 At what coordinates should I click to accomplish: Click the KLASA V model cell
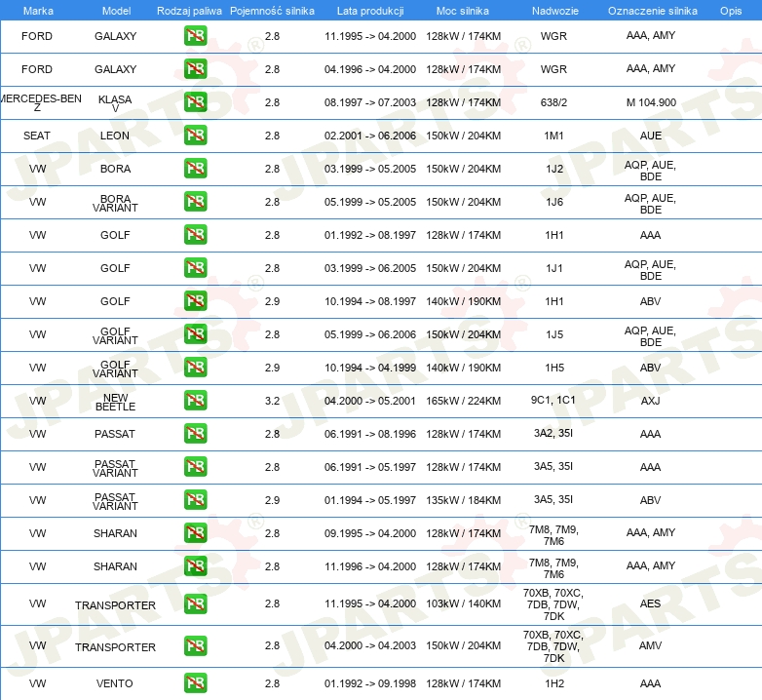[115, 103]
